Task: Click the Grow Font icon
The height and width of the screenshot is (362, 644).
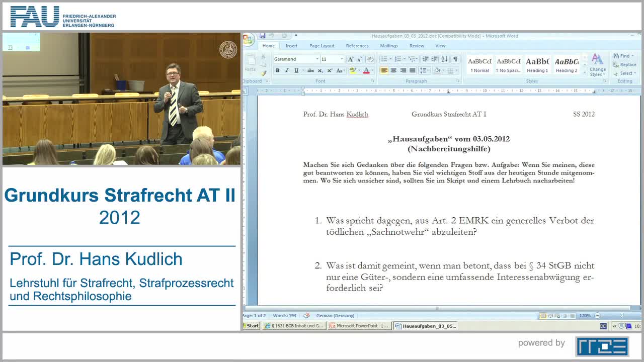Action: [x=351, y=59]
